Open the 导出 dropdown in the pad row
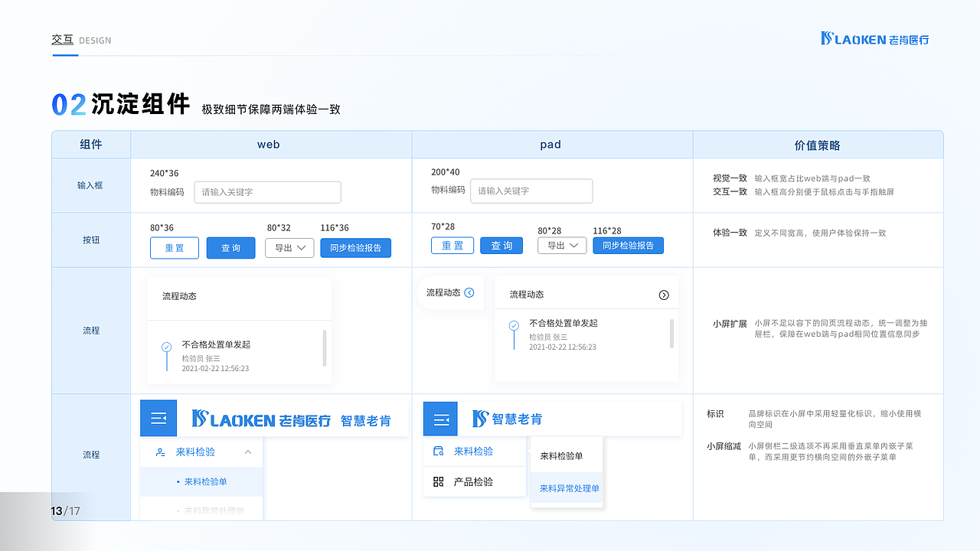 [562, 245]
